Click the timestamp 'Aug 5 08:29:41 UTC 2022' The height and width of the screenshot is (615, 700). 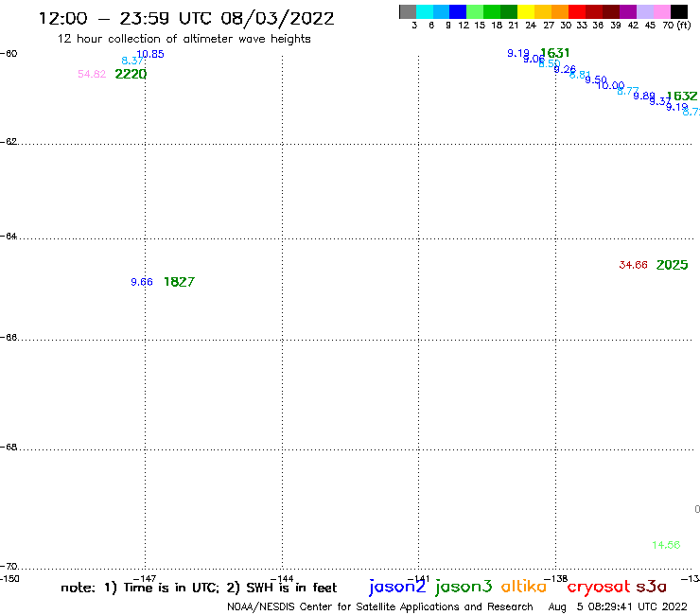click(x=618, y=606)
